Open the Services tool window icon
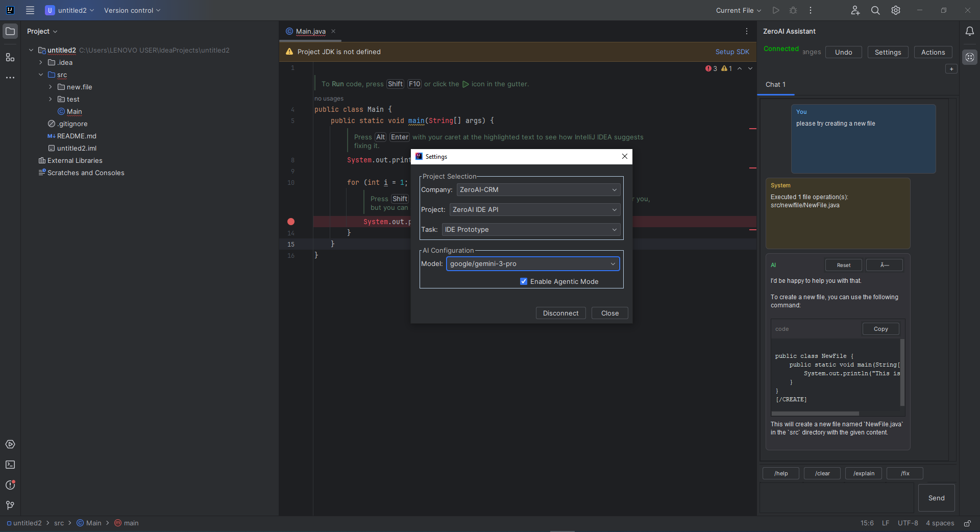The image size is (980, 532). [10, 444]
